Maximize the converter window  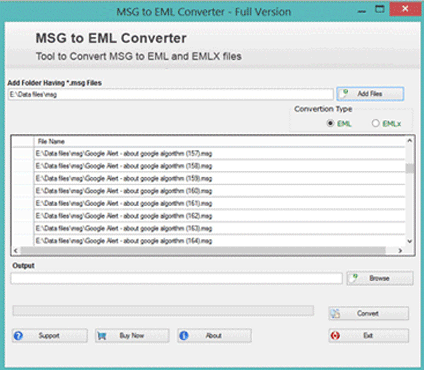point(380,10)
